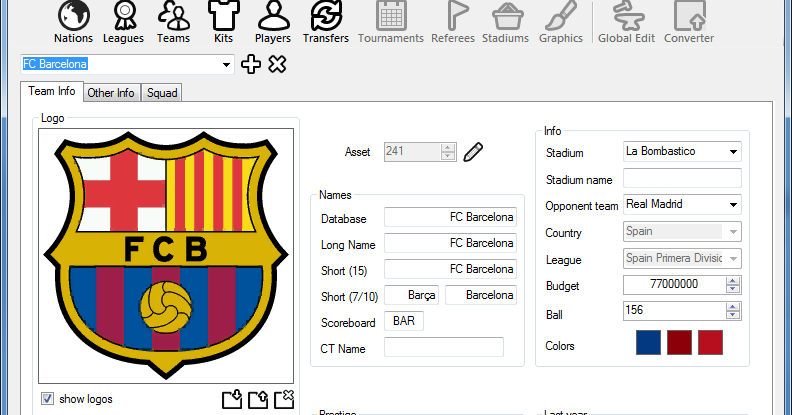Expand the FC Barcelona team selector
The width and height of the screenshot is (792, 415).
(226, 65)
